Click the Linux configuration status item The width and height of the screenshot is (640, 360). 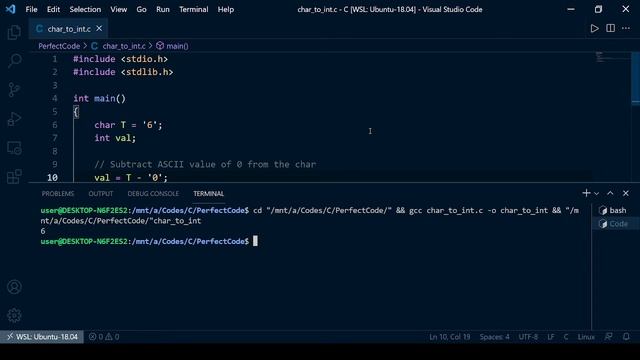(586, 337)
